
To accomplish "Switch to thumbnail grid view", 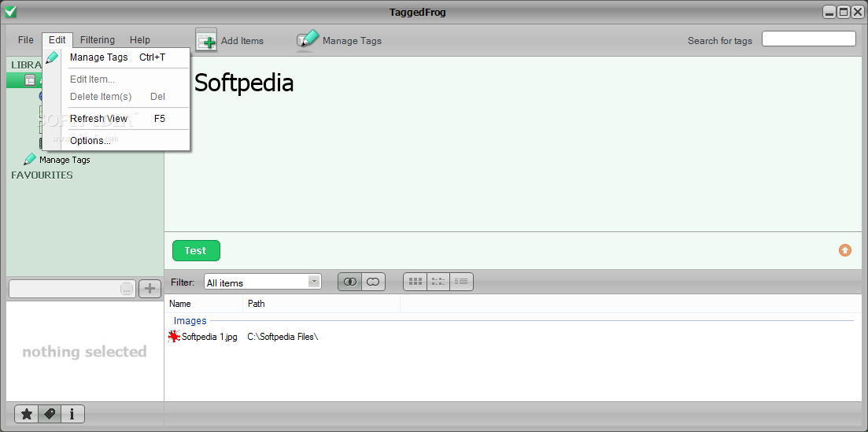I will tap(416, 282).
